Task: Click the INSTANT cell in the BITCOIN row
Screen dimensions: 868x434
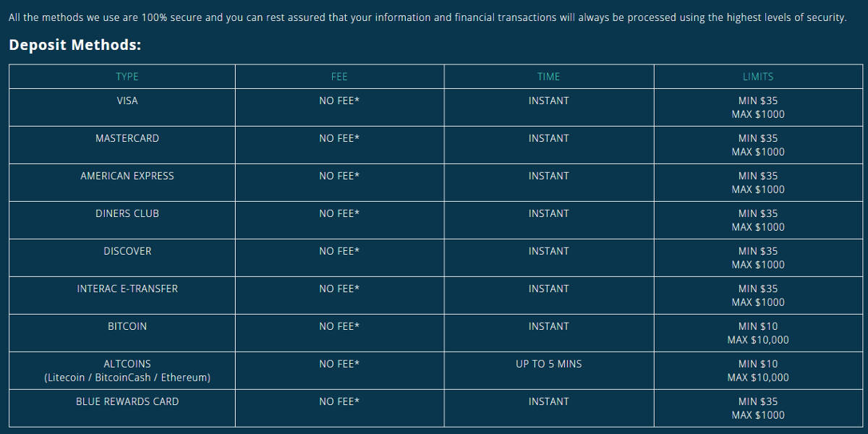Action: coord(548,327)
